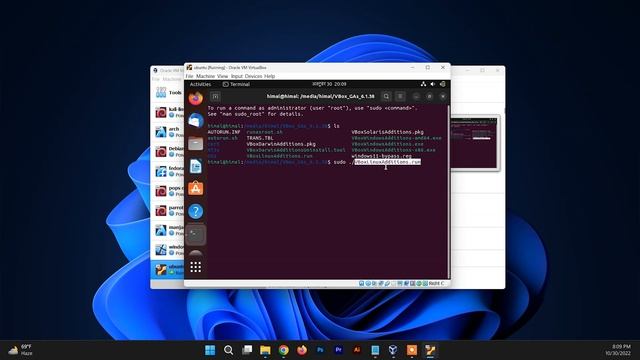Click the Ubuntu volume icon in top bar
The width and height of the screenshot is (640, 360).
click(x=433, y=84)
